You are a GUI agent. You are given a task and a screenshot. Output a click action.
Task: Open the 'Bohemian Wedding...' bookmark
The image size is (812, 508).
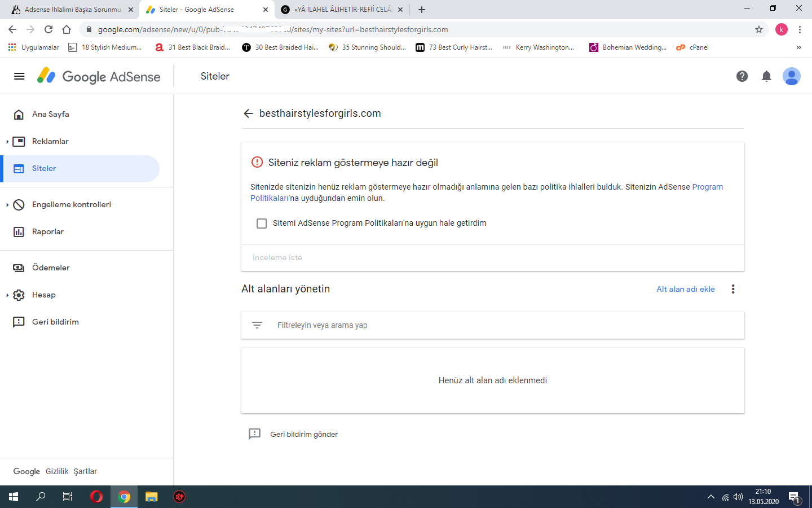pos(628,47)
